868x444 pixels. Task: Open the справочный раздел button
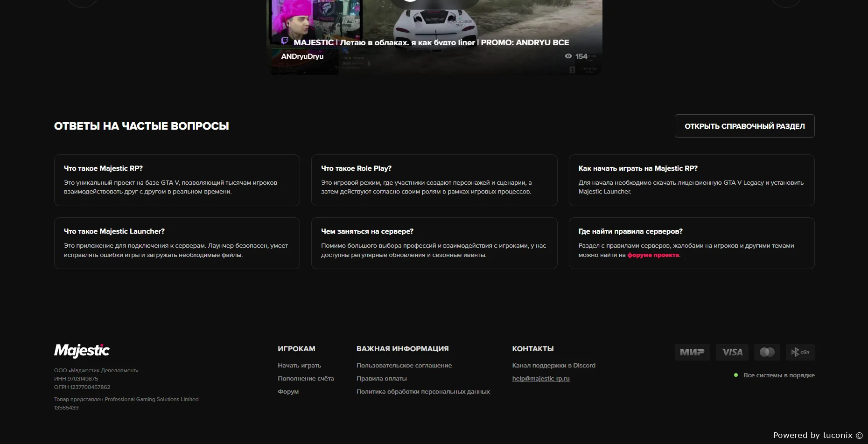tap(744, 126)
